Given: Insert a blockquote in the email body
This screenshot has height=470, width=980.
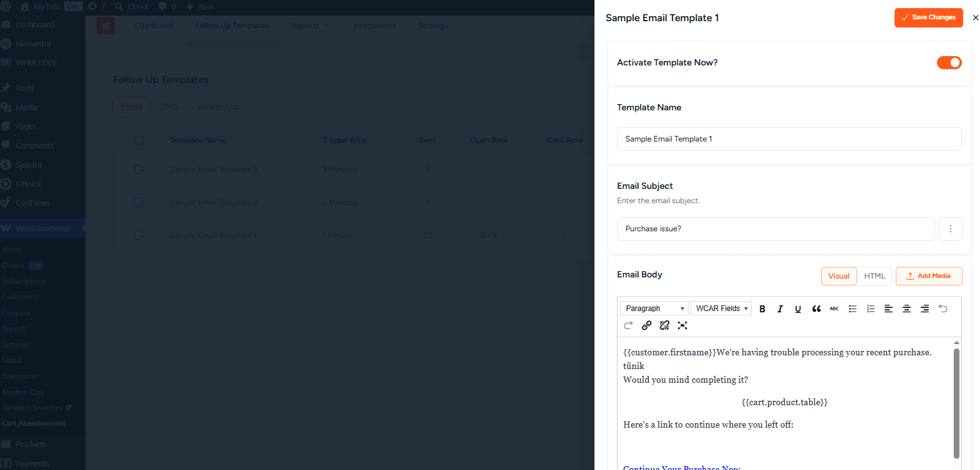Looking at the screenshot, I should (x=816, y=309).
